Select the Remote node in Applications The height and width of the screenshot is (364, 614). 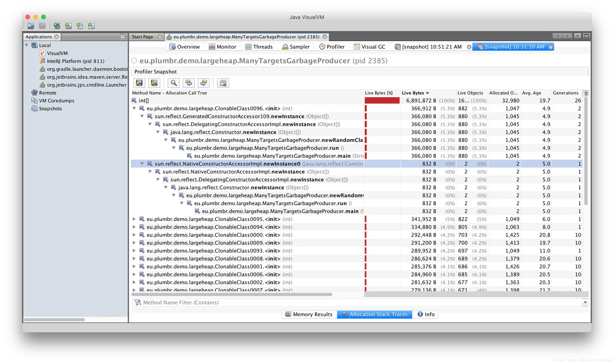pyautogui.click(x=44, y=92)
